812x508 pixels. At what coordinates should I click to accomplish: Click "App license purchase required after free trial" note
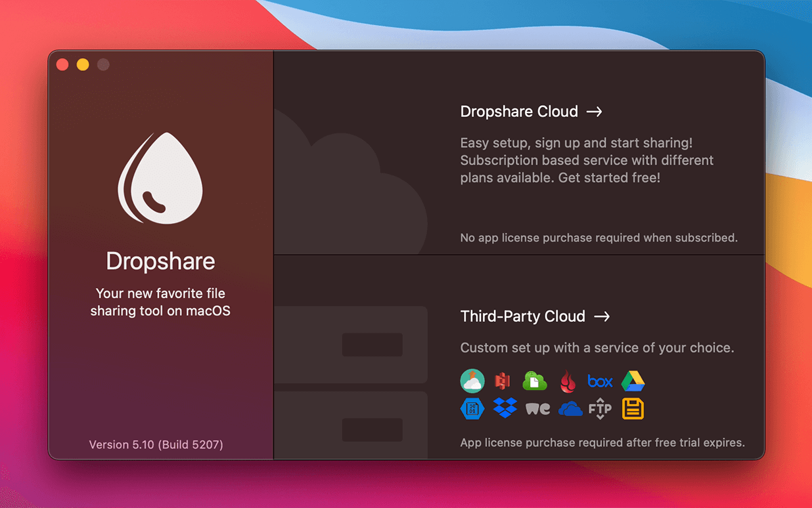[602, 443]
